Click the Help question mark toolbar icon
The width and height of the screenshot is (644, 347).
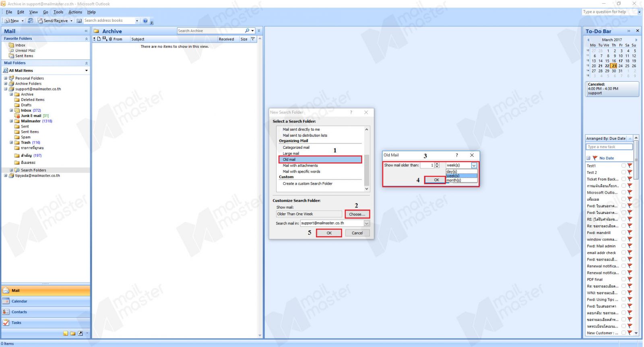[145, 21]
